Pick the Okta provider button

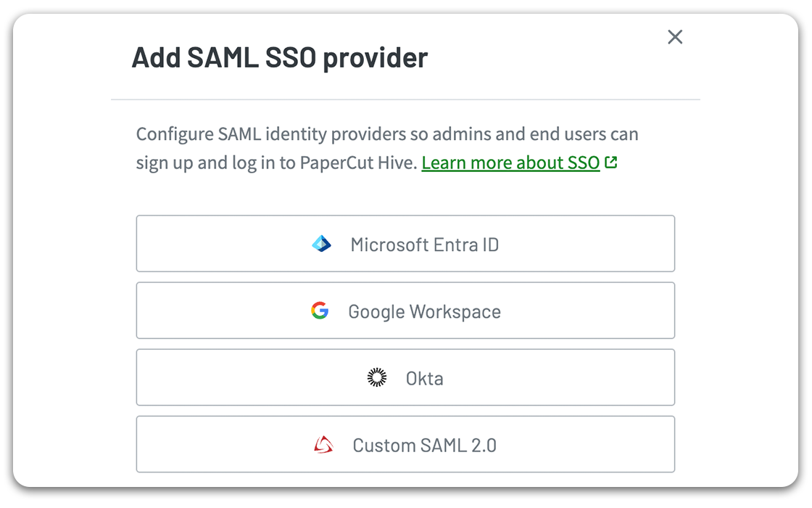click(405, 377)
